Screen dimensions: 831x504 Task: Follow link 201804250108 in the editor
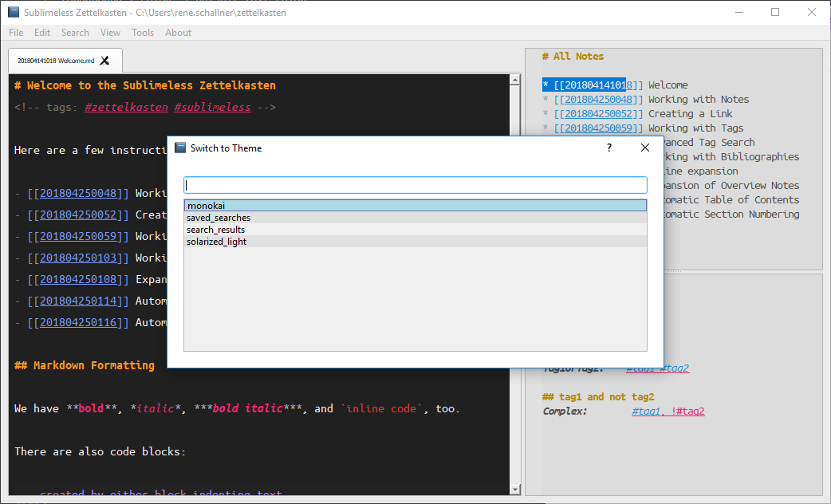[x=78, y=279]
